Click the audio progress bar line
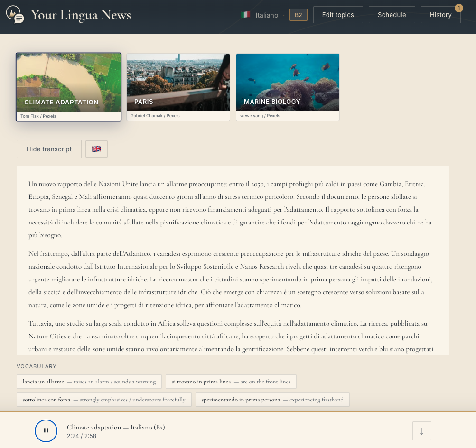Image resolution: width=476 pixels, height=448 pixels. (238, 411)
